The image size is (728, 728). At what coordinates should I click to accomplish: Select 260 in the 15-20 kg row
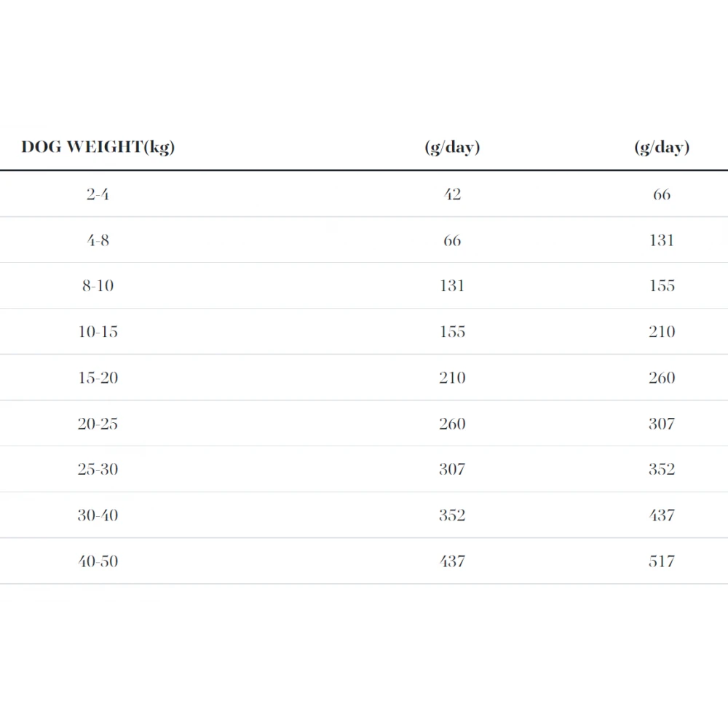[x=662, y=378]
